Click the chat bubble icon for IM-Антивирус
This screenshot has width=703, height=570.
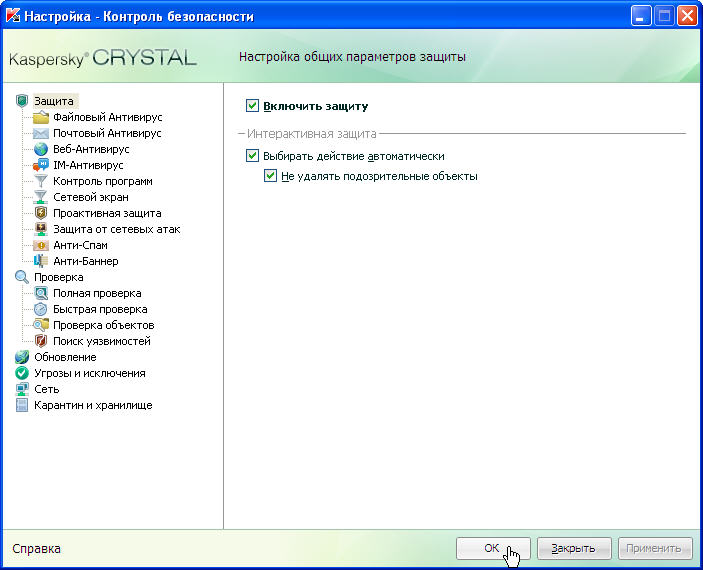(x=40, y=165)
